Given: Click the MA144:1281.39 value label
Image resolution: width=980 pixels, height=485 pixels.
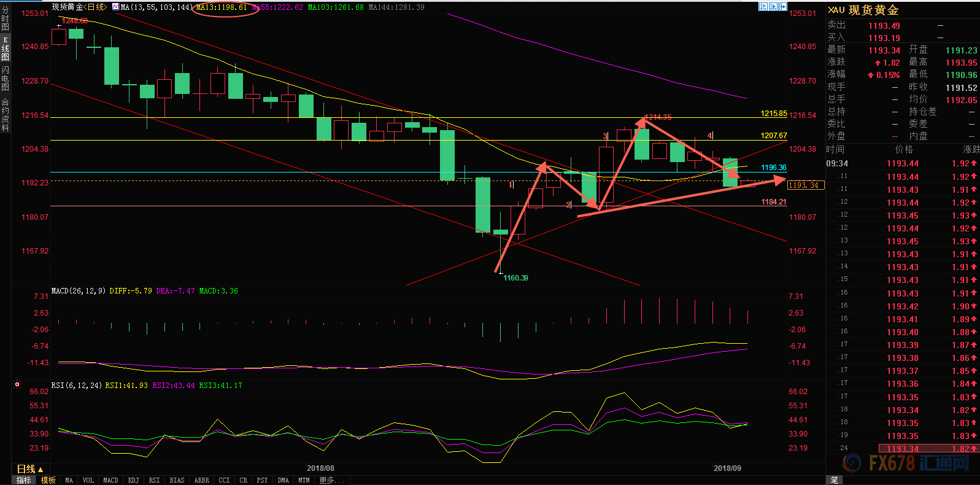Looking at the screenshot, I should coord(396,7).
